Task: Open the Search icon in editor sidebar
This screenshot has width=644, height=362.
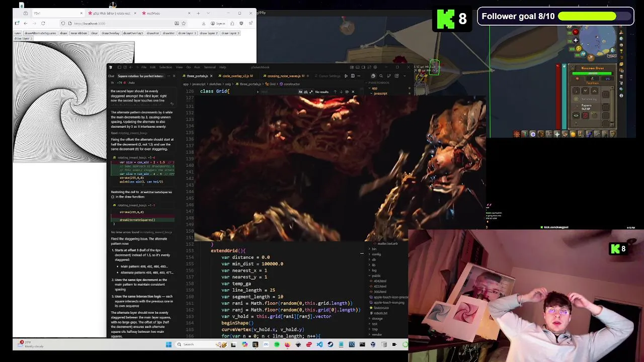Action: [x=381, y=76]
